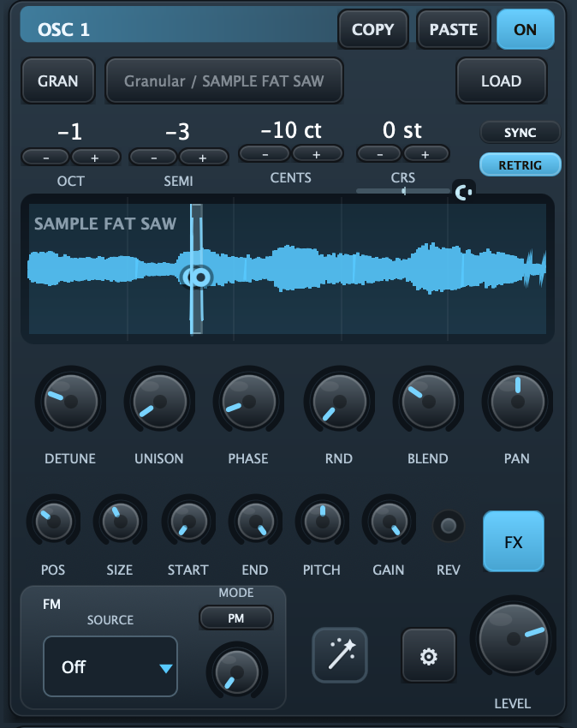Click the LOAD sample button

(x=501, y=81)
